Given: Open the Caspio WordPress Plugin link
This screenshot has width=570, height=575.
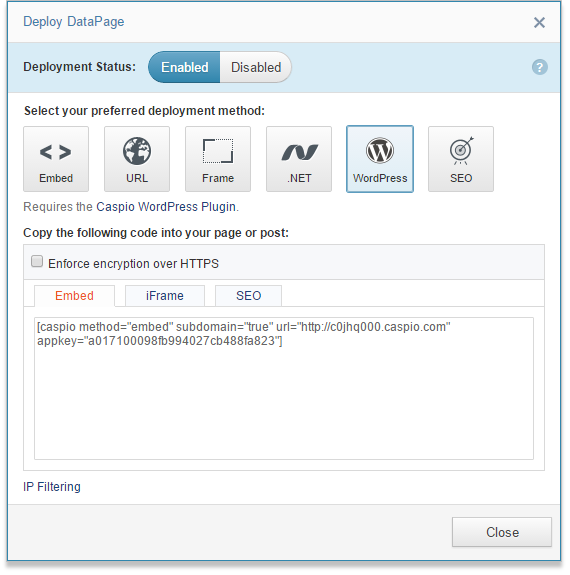Looking at the screenshot, I should (166, 207).
